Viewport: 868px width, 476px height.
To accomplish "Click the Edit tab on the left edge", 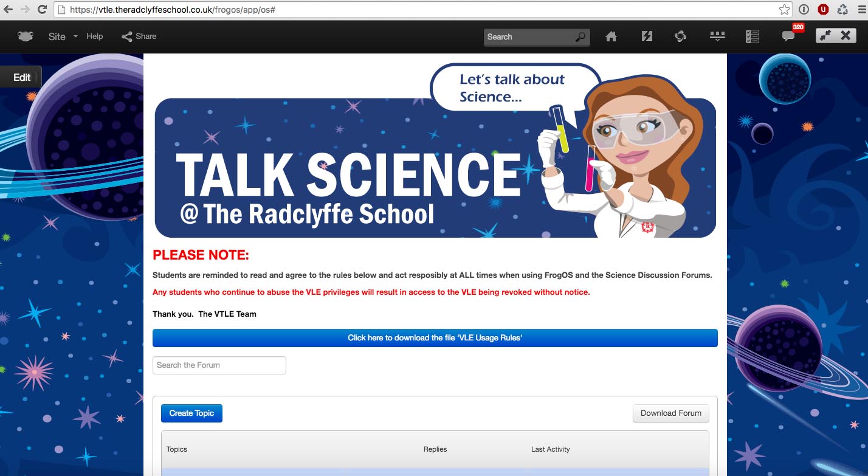I will point(21,77).
